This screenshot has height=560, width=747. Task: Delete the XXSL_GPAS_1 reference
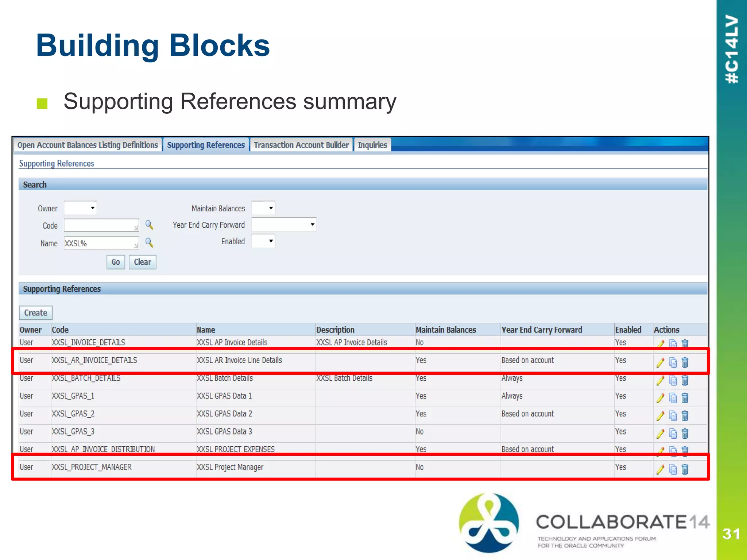[x=685, y=398]
